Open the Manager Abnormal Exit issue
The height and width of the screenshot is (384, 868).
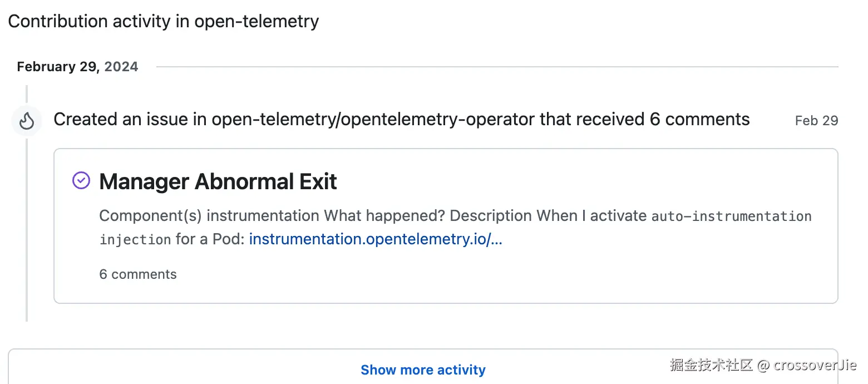coord(218,182)
